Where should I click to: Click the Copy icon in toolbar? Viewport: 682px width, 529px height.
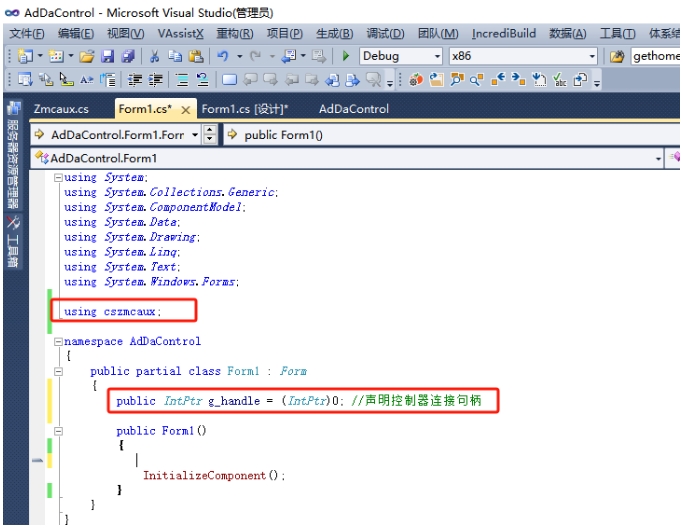coord(175,56)
